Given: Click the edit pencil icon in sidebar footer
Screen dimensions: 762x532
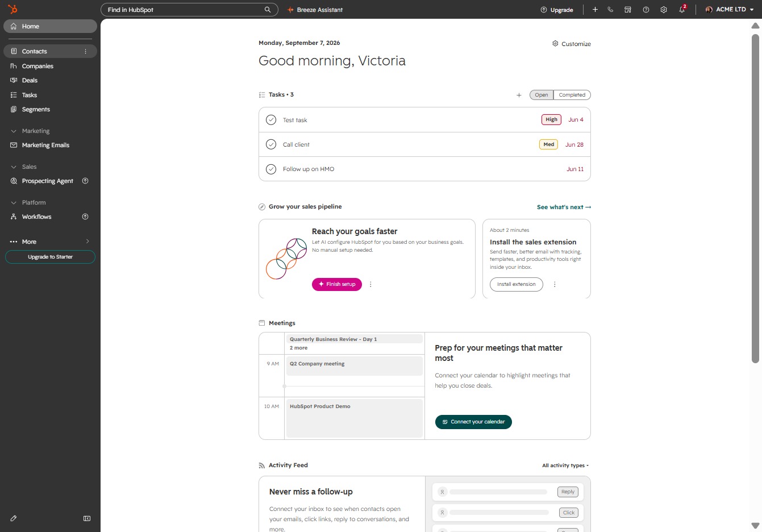Looking at the screenshot, I should (x=14, y=518).
